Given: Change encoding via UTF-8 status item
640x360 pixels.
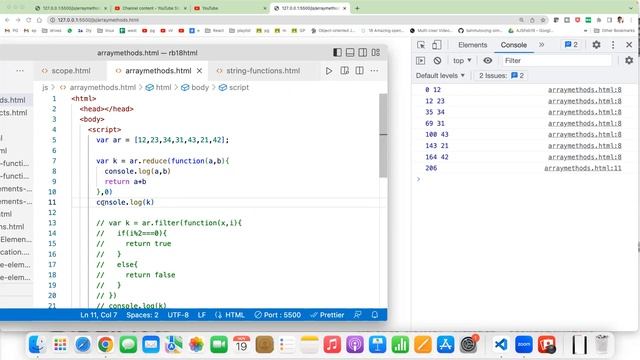Looking at the screenshot, I should [178, 315].
